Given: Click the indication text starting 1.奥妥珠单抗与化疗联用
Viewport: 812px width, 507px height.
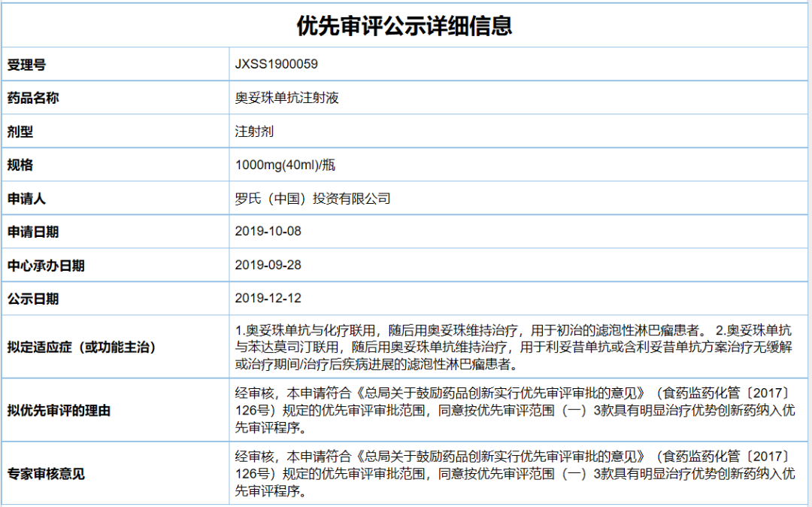Looking at the screenshot, I should point(514,347).
